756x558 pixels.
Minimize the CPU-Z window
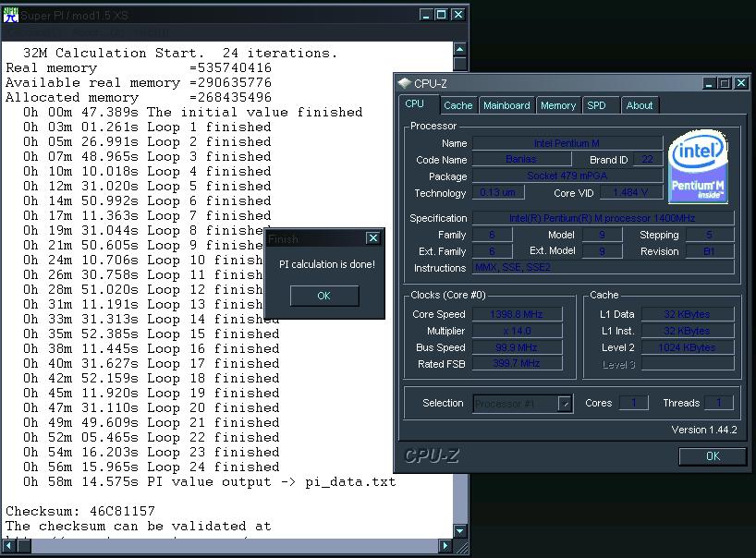point(708,83)
